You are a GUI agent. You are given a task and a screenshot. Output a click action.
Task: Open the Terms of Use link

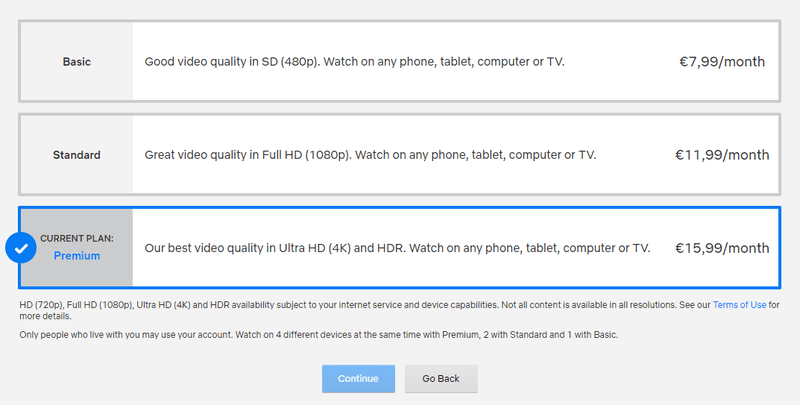(739, 304)
